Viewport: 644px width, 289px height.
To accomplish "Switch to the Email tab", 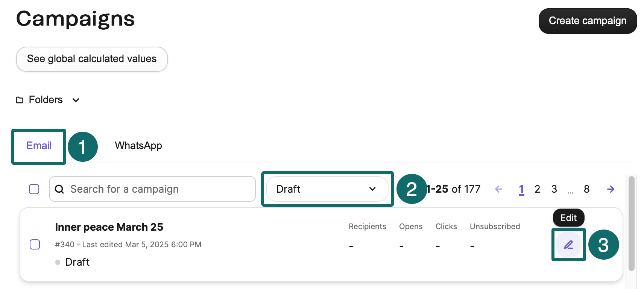I will click(39, 146).
